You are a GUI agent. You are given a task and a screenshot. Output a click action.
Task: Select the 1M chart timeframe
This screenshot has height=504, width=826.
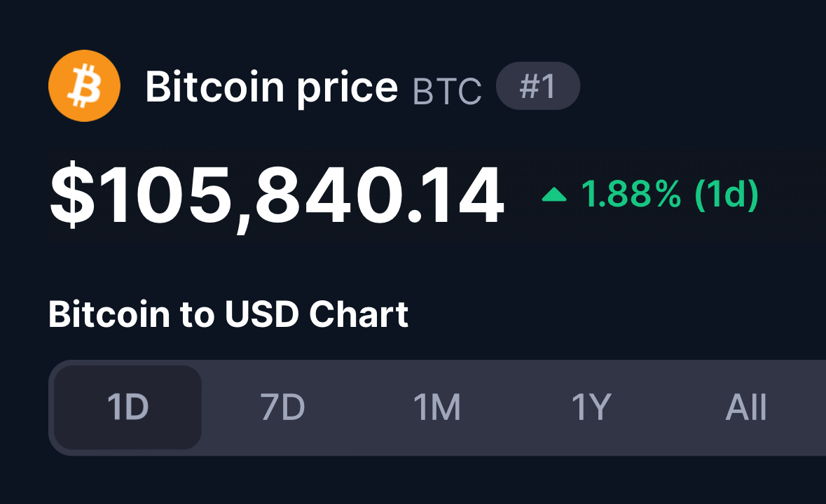(436, 407)
